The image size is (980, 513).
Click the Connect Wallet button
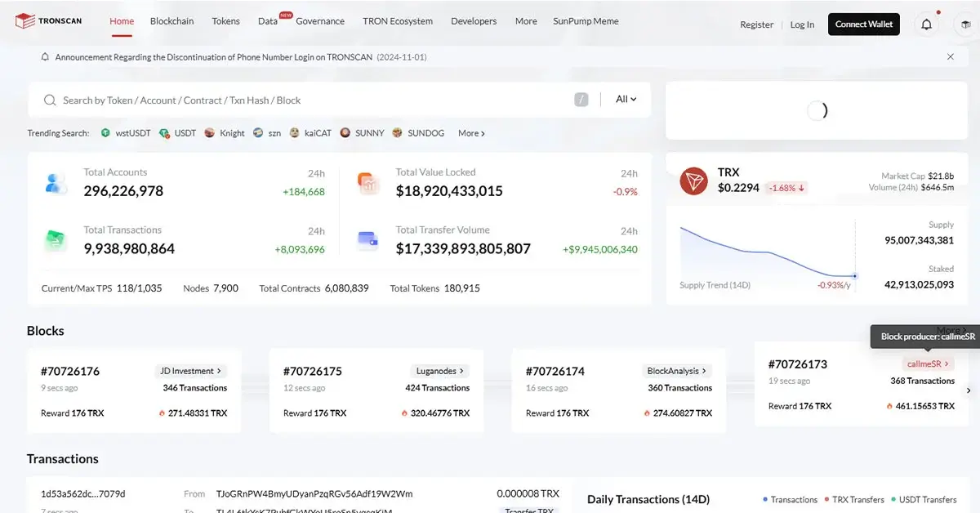(864, 25)
